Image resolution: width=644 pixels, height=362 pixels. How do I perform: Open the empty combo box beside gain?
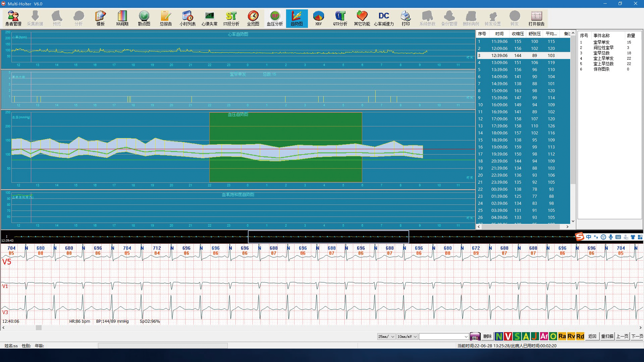tap(443, 337)
